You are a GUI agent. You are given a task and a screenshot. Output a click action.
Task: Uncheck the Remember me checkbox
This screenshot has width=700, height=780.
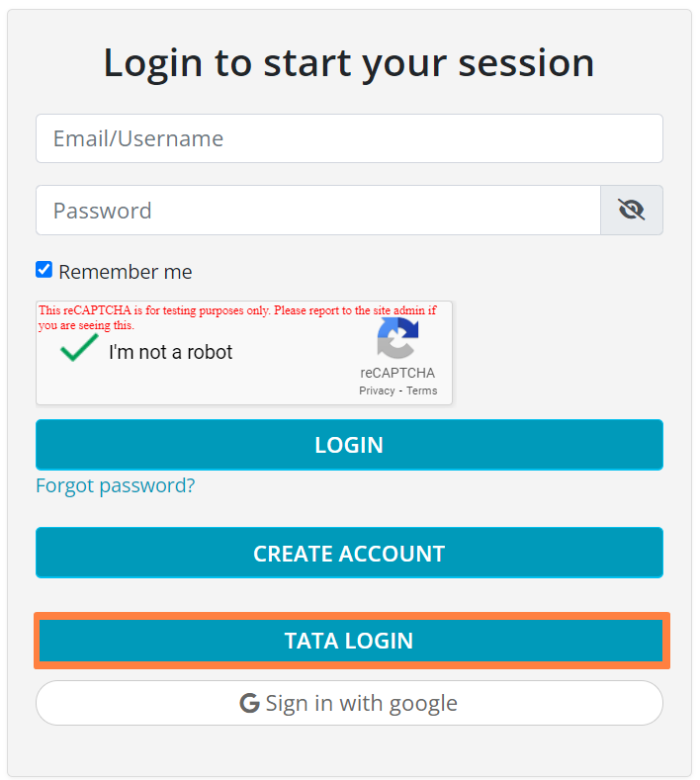(x=44, y=270)
